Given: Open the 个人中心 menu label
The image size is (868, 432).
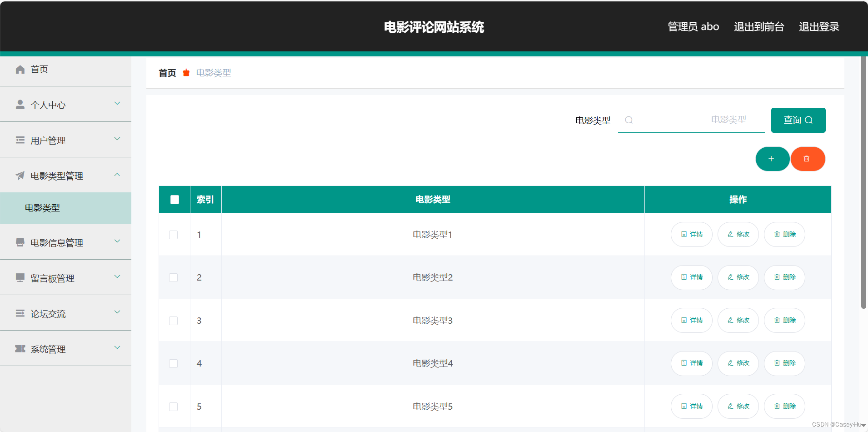Looking at the screenshot, I should (x=48, y=105).
